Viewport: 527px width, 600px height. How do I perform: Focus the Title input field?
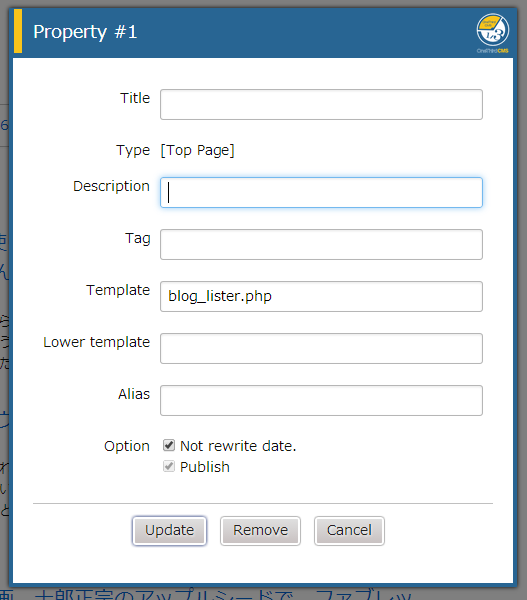pos(321,104)
